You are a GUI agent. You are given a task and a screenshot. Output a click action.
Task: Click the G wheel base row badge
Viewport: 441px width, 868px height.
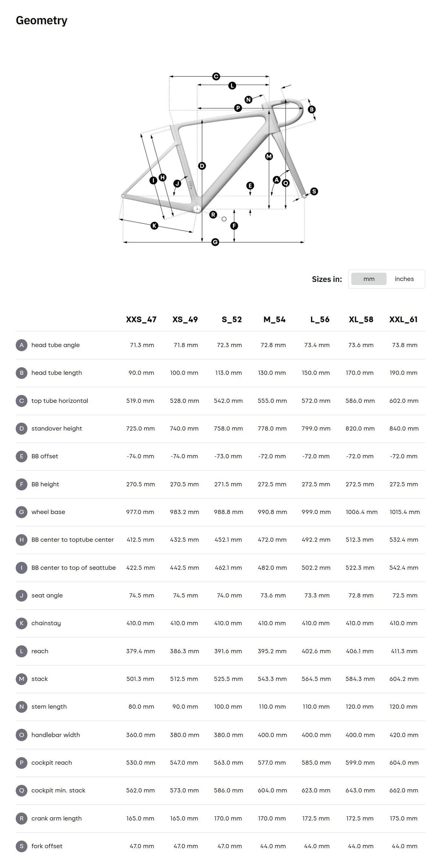pos(22,512)
